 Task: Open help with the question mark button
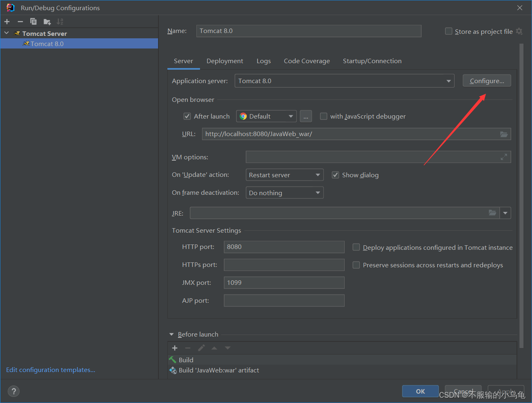(13, 391)
